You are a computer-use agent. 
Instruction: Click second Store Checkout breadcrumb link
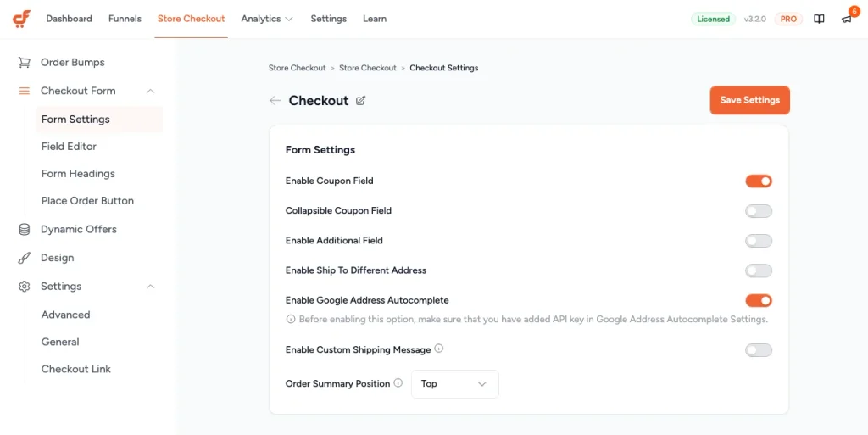click(368, 68)
